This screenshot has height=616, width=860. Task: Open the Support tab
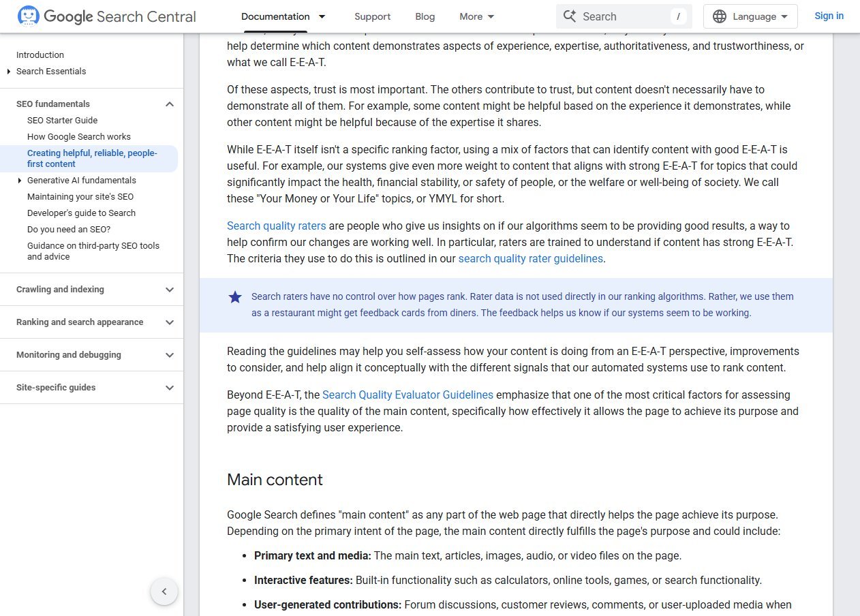[372, 16]
